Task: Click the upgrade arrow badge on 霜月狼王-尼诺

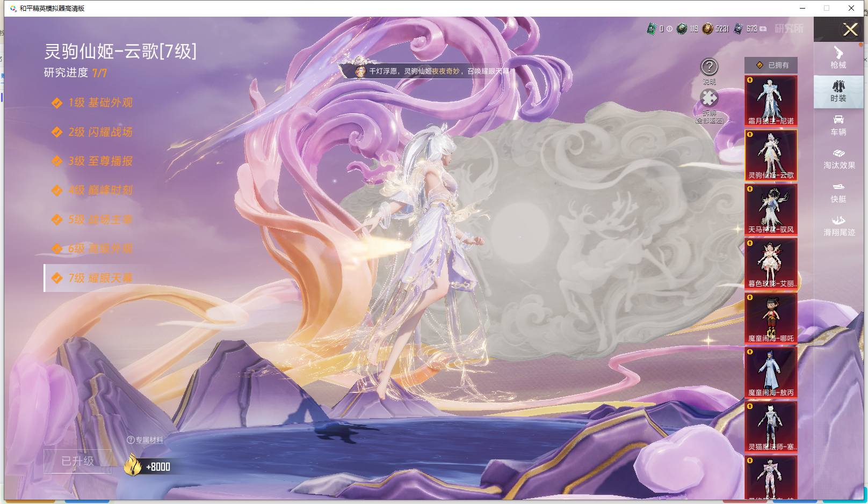Action: click(750, 81)
